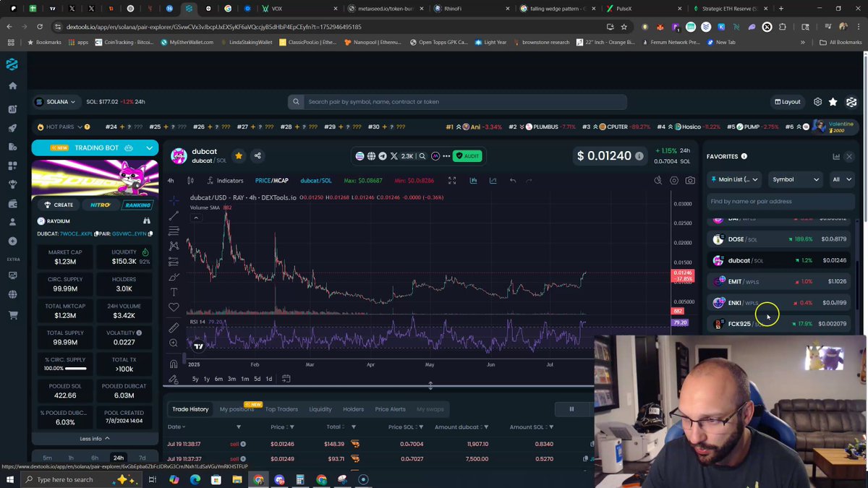
Task: Open the dubcat website globe link
Action: point(371,155)
